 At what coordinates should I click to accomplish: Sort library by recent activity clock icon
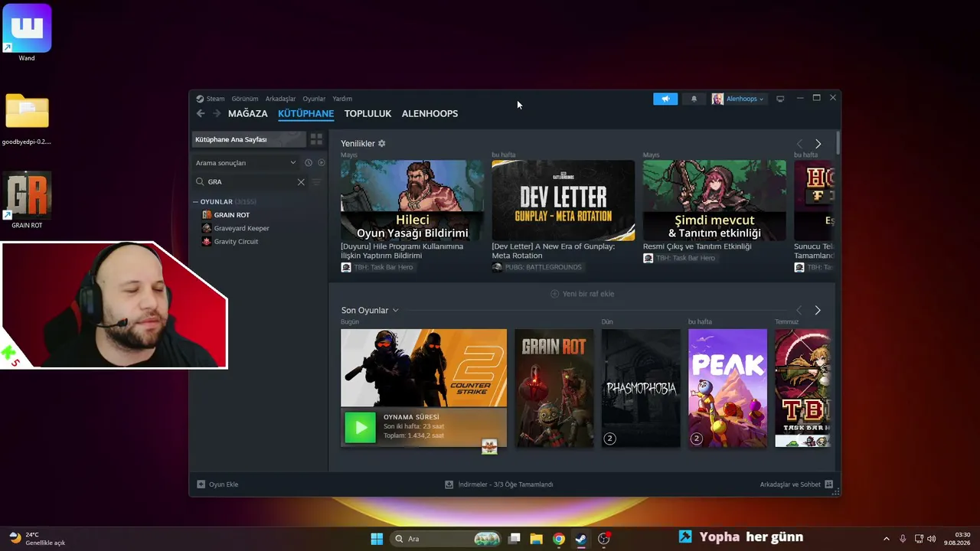(309, 163)
